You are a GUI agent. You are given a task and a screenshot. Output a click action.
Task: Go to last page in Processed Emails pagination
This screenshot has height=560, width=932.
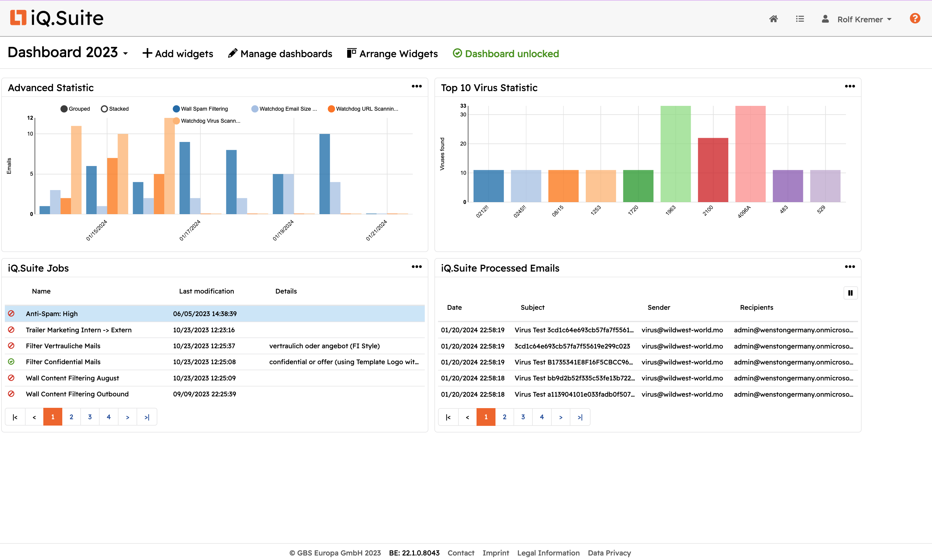pos(580,417)
